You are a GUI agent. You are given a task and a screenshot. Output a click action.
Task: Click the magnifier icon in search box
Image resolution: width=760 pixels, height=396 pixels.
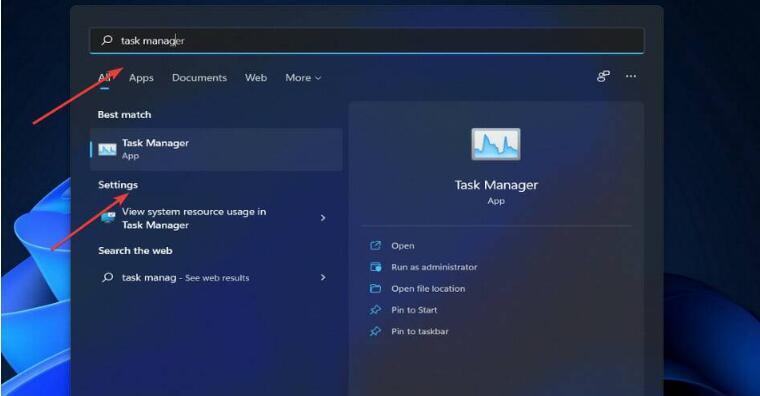tap(107, 40)
